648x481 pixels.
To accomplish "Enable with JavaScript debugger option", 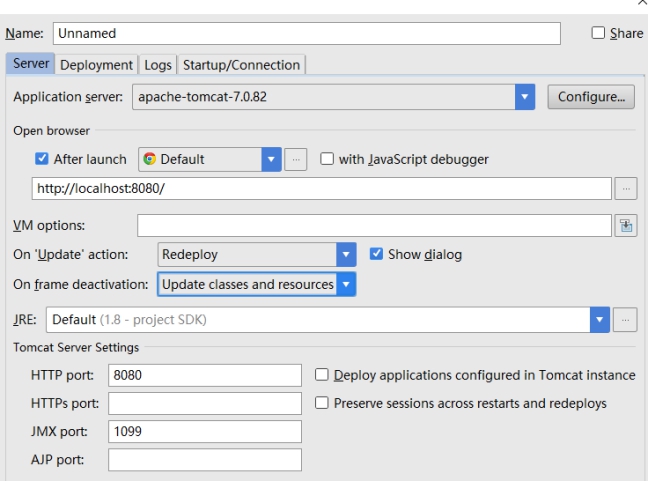I will pyautogui.click(x=324, y=159).
